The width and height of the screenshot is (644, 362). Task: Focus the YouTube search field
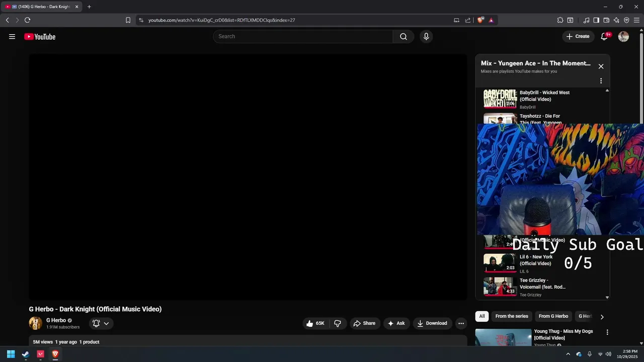point(303,36)
